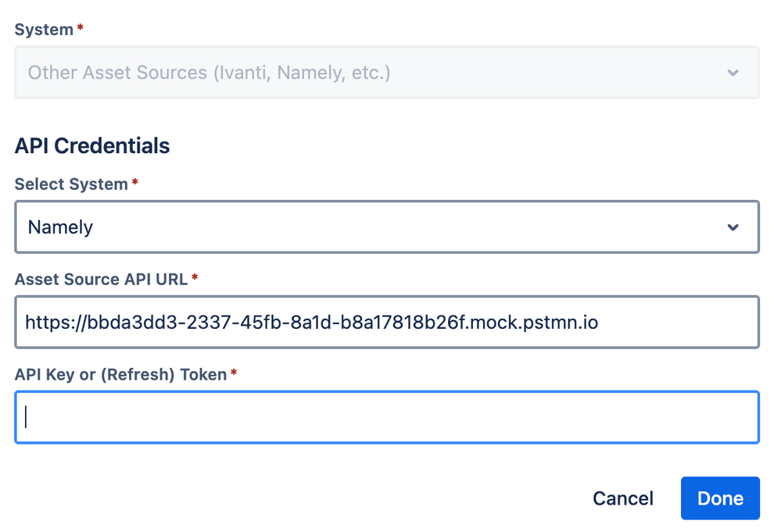Click the chevron on the disabled System dropdown

tap(733, 73)
